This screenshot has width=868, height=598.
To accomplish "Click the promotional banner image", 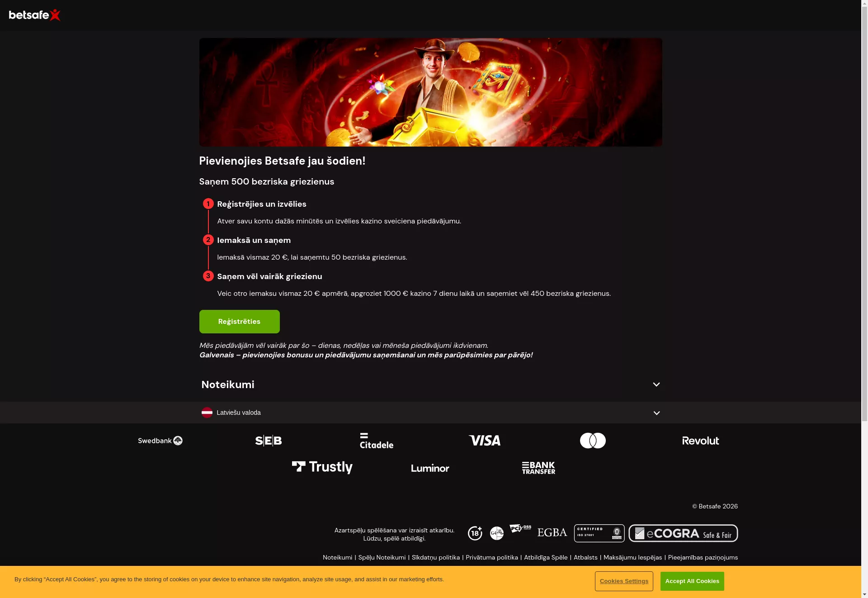I will click(430, 92).
